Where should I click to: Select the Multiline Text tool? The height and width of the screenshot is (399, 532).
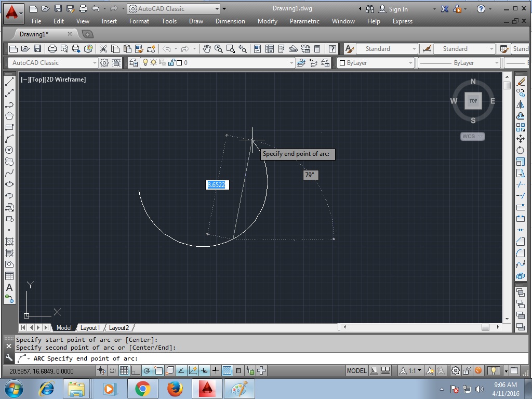coord(9,287)
